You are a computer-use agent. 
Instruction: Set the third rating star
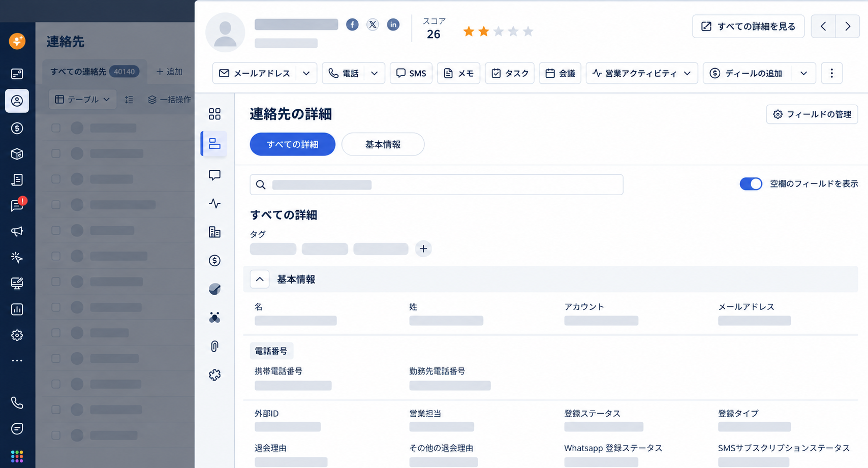tap(499, 32)
